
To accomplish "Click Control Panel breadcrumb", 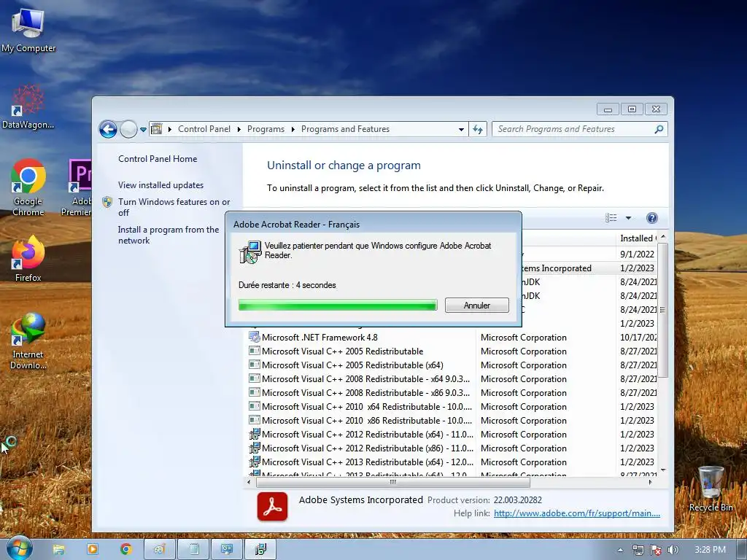I will (x=204, y=129).
